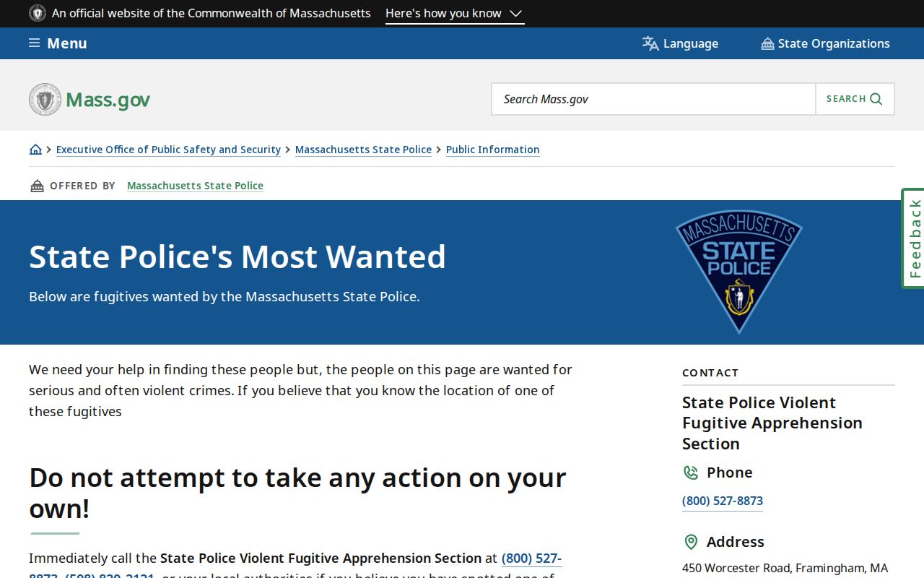Image resolution: width=924 pixels, height=578 pixels.
Task: Click "Do not attempt to take any action" heading
Action: point(297,493)
